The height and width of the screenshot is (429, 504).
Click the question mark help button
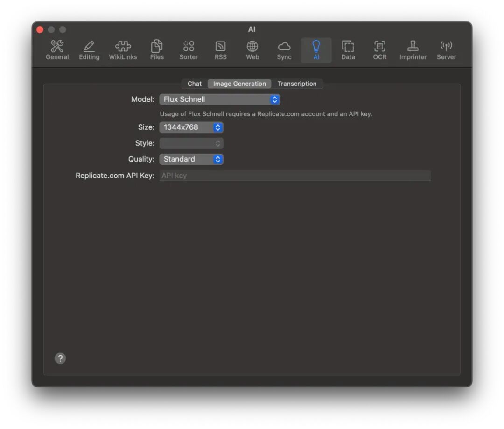point(60,358)
